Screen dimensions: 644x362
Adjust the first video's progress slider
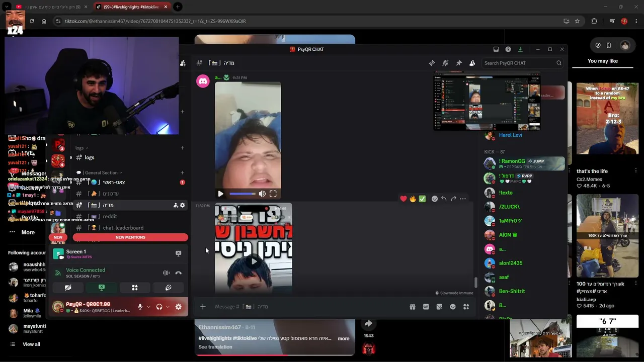pos(243,194)
